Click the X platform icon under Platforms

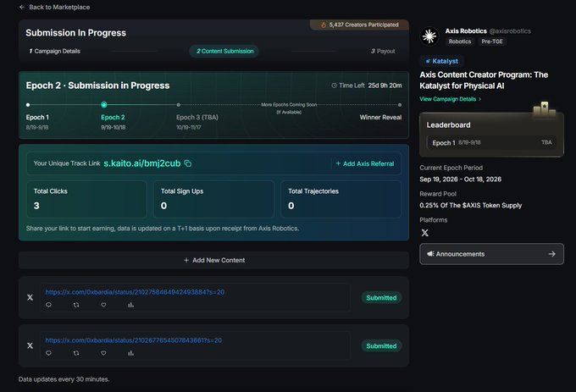point(424,233)
